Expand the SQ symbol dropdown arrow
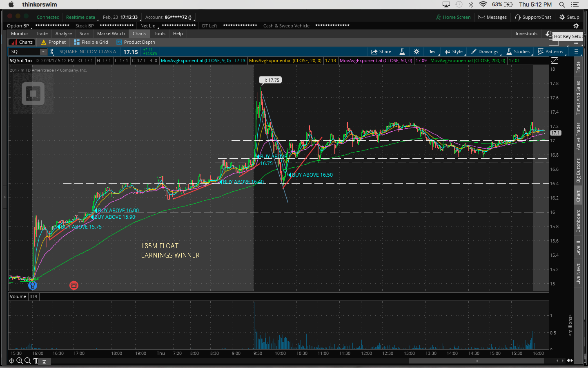This screenshot has width=588, height=368. pos(43,52)
